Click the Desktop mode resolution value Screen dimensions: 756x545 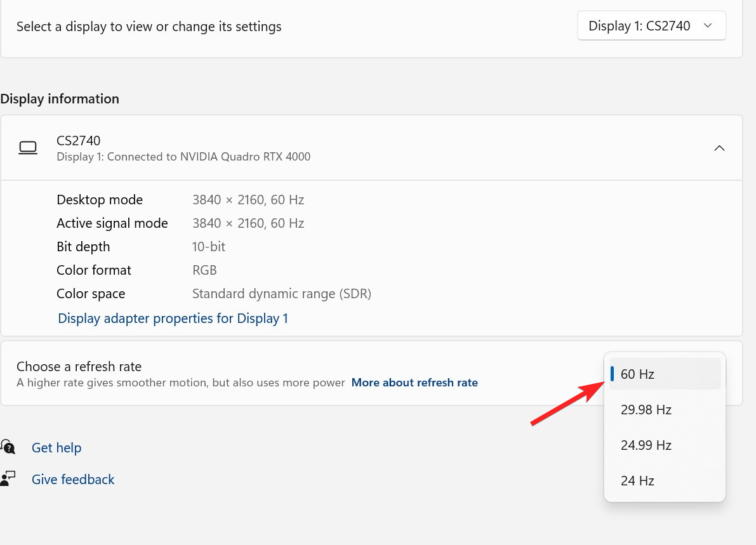(248, 200)
